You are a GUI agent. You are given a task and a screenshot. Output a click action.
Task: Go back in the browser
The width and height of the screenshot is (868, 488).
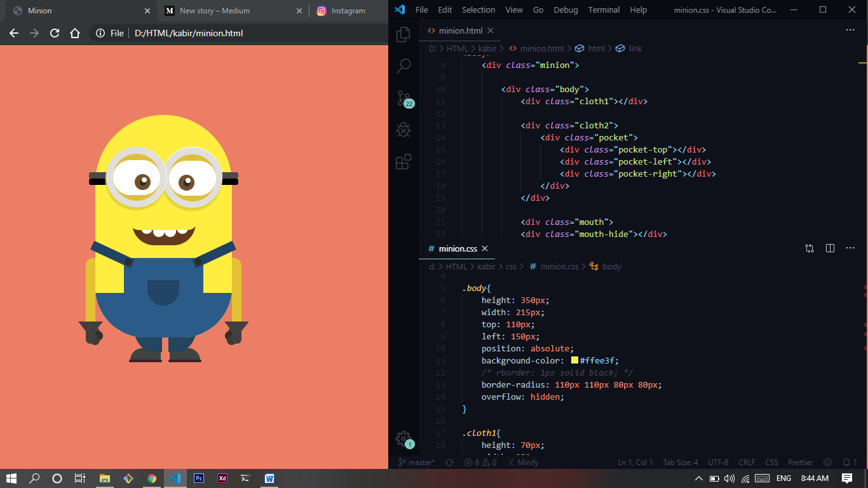(x=14, y=33)
